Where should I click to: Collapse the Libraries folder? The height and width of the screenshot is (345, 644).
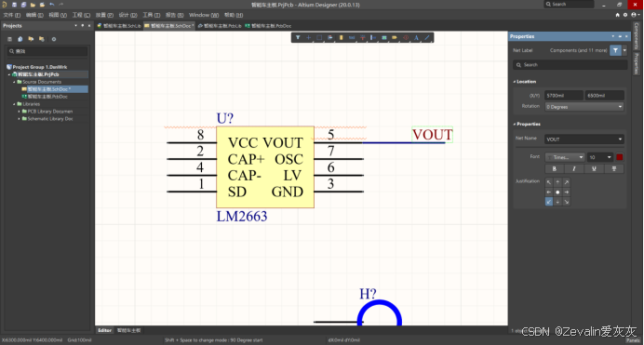[x=14, y=104]
